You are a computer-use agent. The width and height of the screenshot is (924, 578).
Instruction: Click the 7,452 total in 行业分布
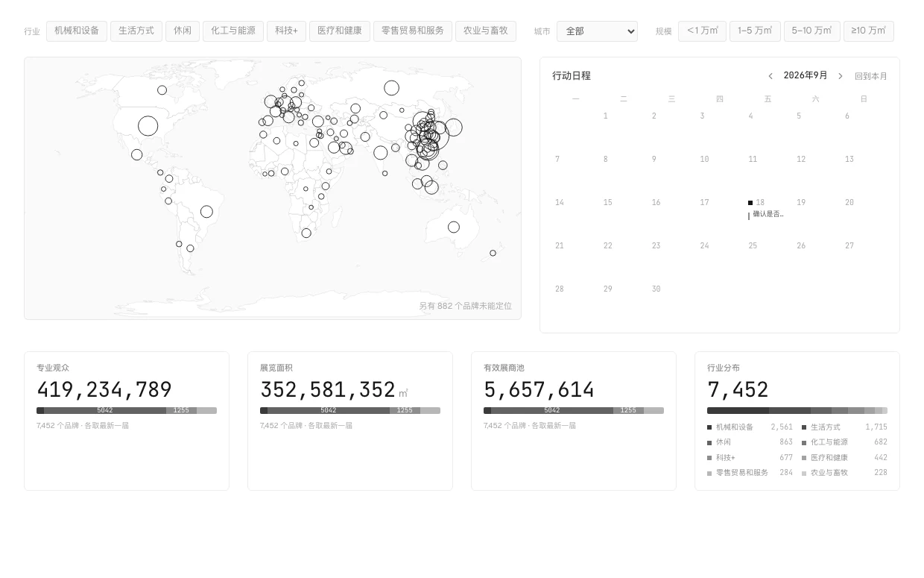click(738, 390)
